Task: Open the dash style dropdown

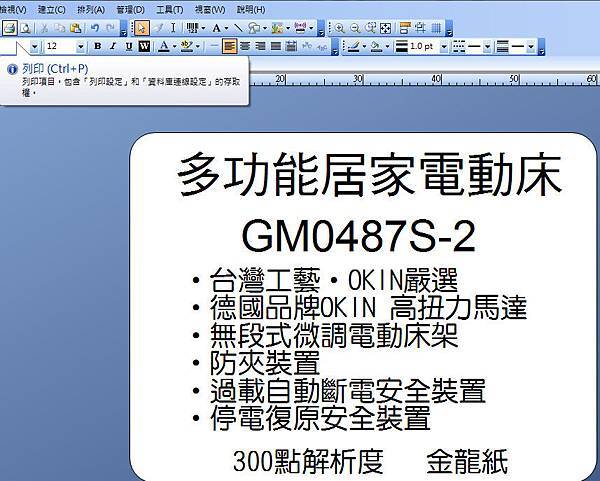Action: (487, 47)
